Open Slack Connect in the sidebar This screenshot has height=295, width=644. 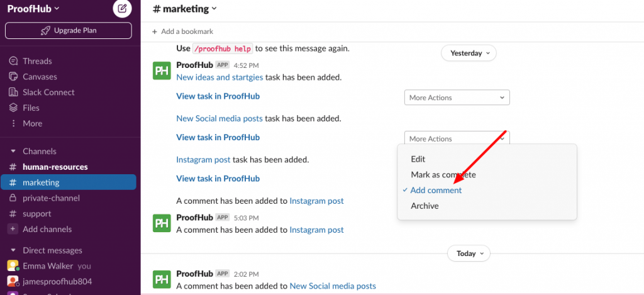[x=42, y=92]
